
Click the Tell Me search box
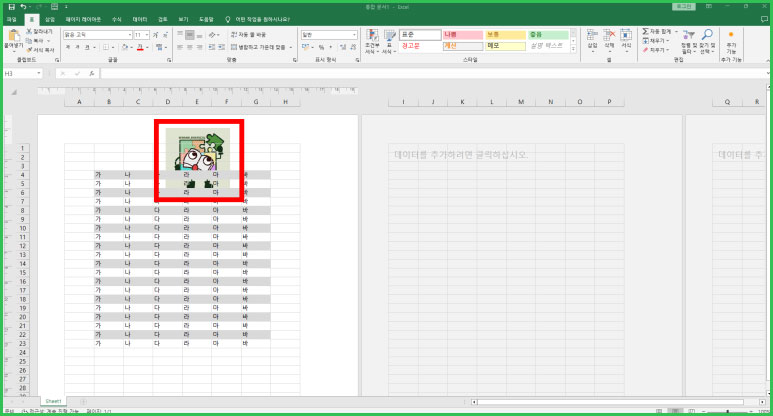coord(258,20)
